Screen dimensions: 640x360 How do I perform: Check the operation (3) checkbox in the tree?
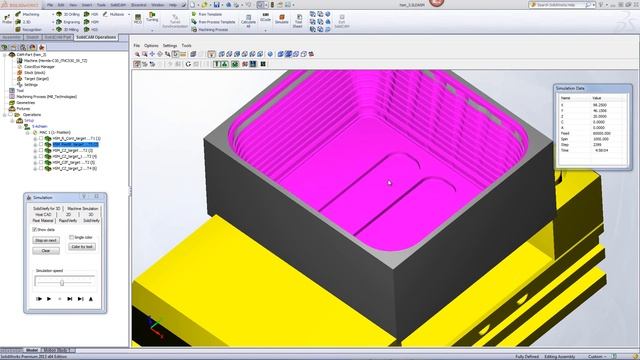[41, 151]
